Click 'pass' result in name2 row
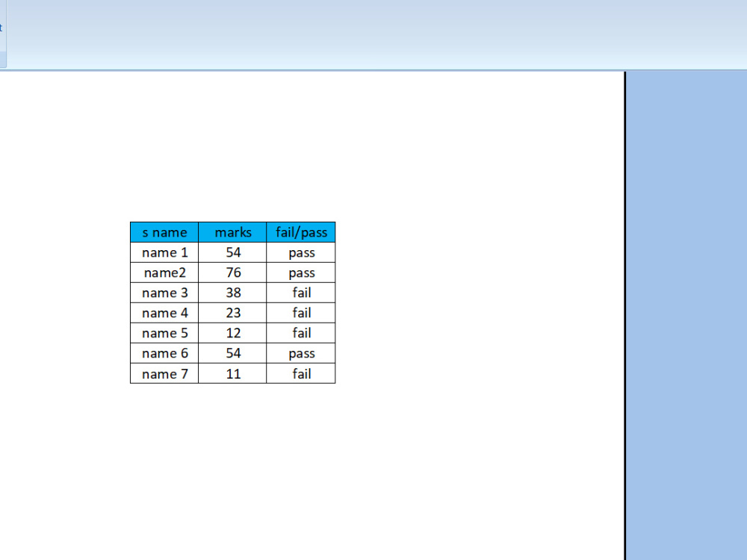The image size is (747, 560). tap(301, 273)
